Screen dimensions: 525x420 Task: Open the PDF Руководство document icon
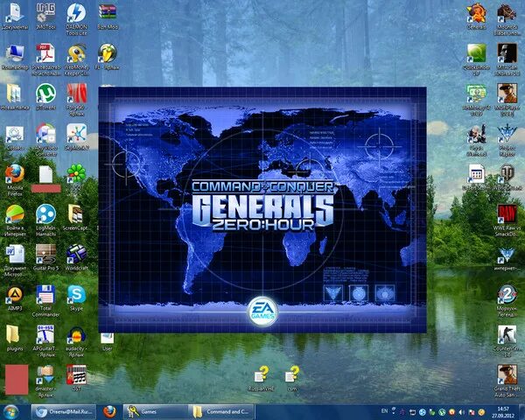[45, 54]
